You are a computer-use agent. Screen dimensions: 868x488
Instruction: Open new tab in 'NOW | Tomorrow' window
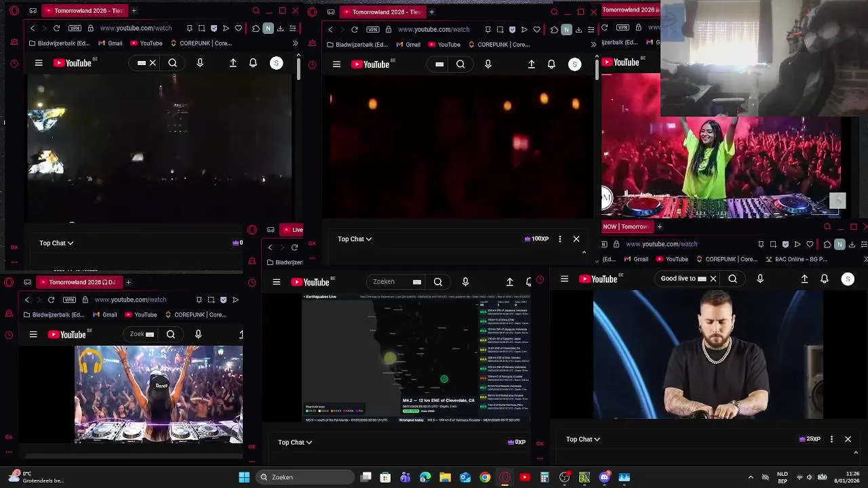point(659,226)
